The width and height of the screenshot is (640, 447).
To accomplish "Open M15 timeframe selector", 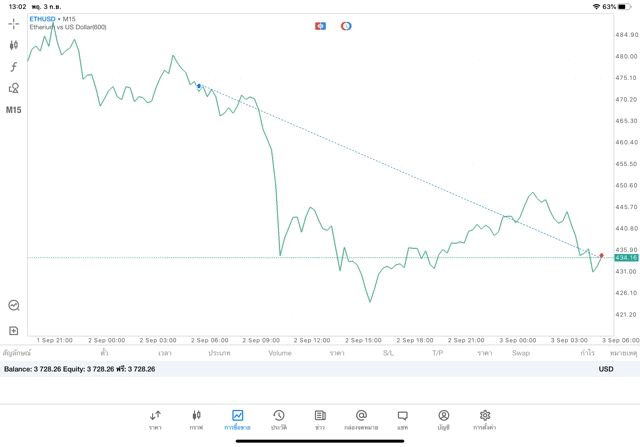I will click(14, 110).
